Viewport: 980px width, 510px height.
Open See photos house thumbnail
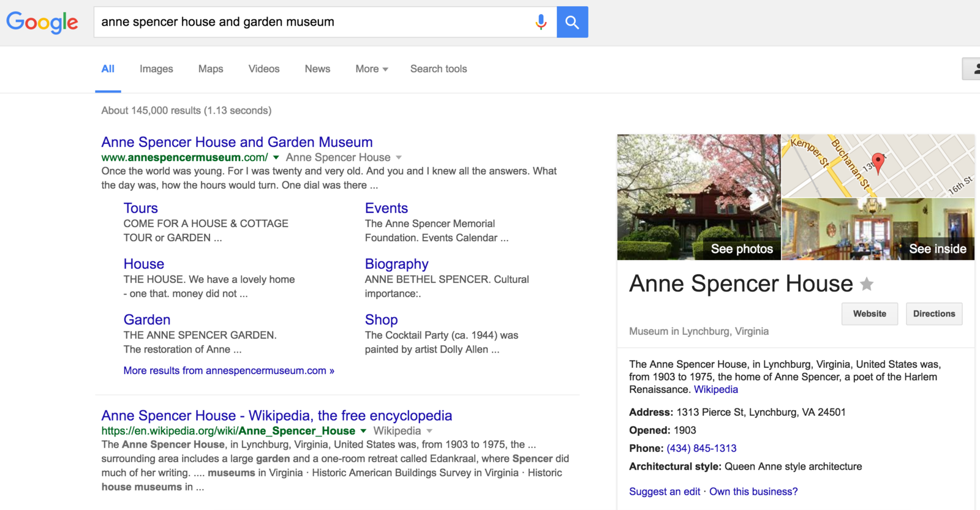699,197
